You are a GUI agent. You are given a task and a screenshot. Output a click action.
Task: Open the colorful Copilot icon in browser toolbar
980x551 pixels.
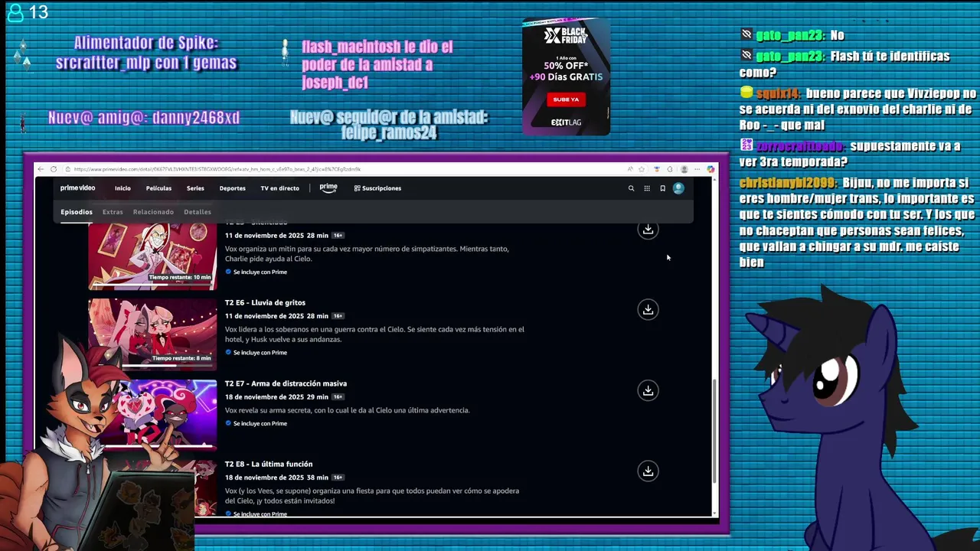(710, 169)
